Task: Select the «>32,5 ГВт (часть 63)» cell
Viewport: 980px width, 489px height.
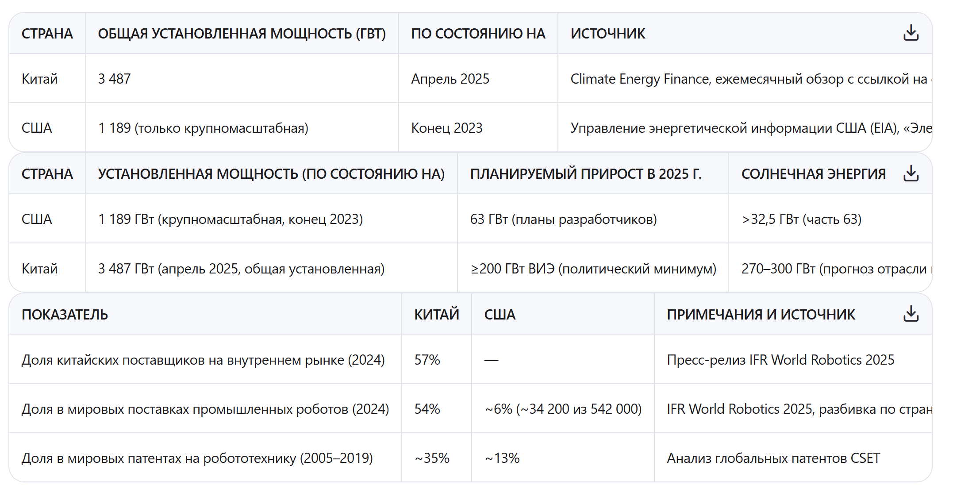Action: 801,219
